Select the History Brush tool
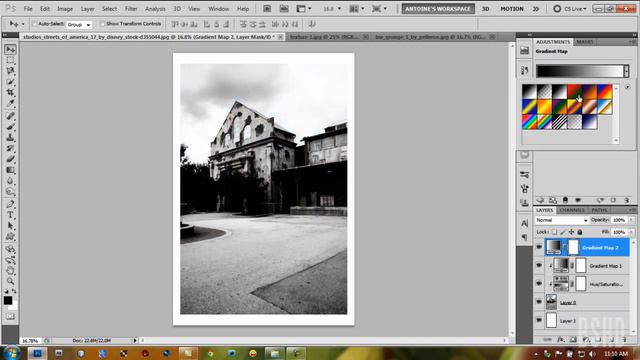This screenshot has height=360, width=640. [x=10, y=148]
